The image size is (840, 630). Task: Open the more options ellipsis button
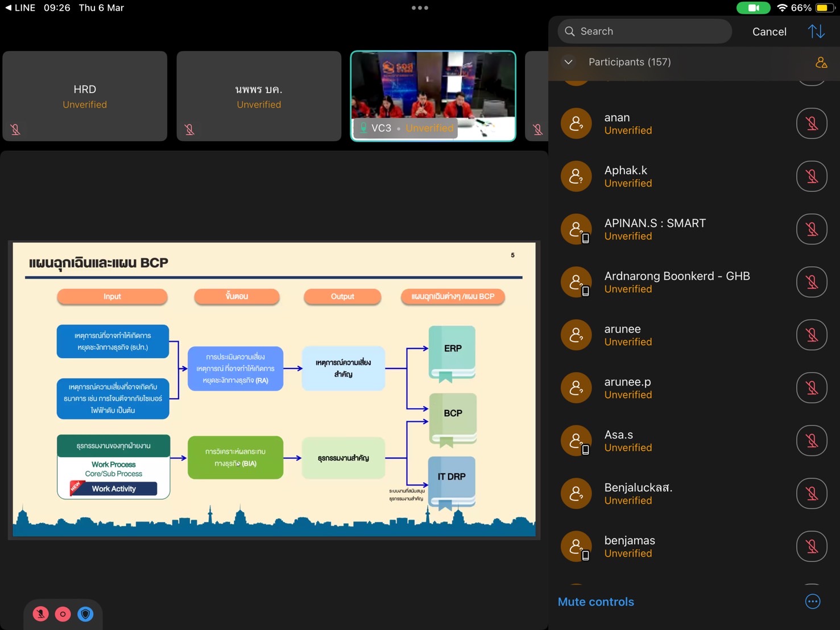(813, 602)
